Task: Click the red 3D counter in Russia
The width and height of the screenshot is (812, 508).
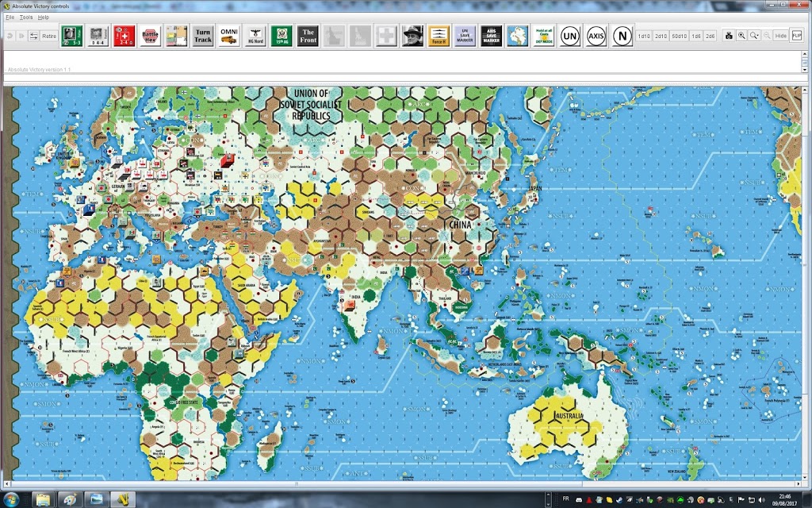Action: tap(227, 160)
